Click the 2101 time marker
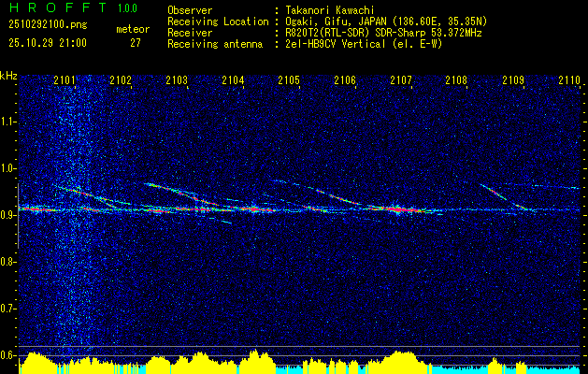The image size is (588, 374). pos(65,80)
